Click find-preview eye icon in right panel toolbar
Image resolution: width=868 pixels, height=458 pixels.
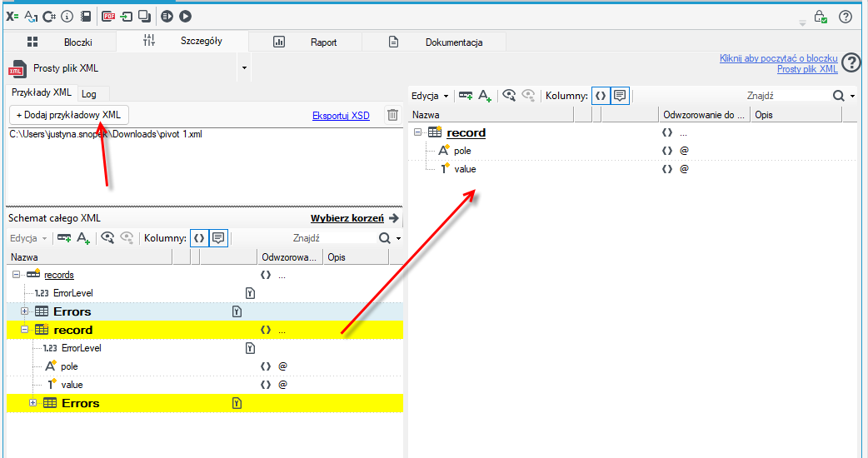pos(509,96)
